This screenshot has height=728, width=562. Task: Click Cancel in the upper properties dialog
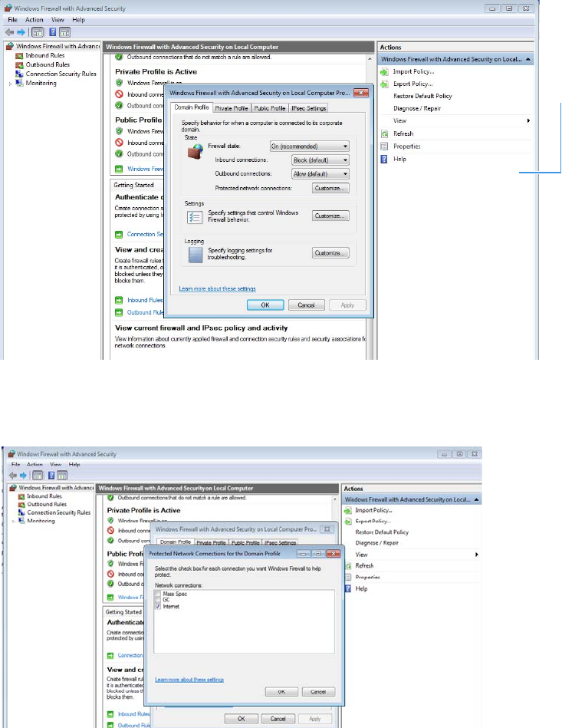306,305
